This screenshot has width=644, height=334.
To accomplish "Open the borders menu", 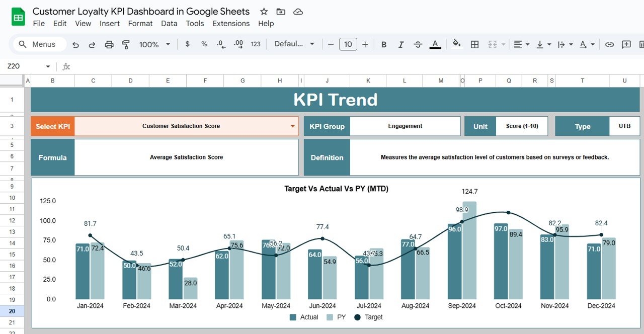I will click(474, 44).
